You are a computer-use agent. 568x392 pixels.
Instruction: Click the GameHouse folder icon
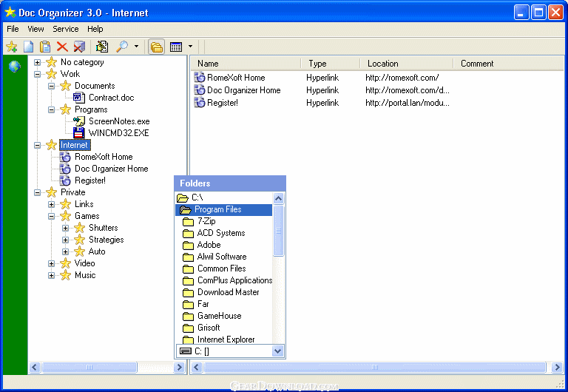pyautogui.click(x=188, y=316)
